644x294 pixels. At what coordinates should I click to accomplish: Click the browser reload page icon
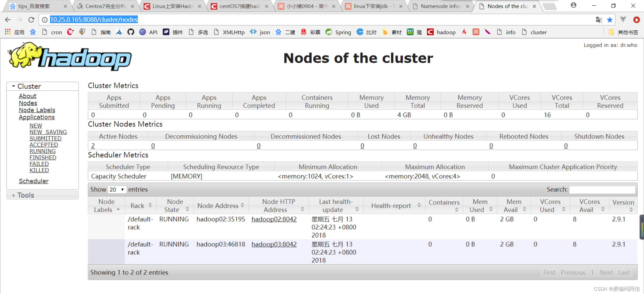tap(31, 20)
